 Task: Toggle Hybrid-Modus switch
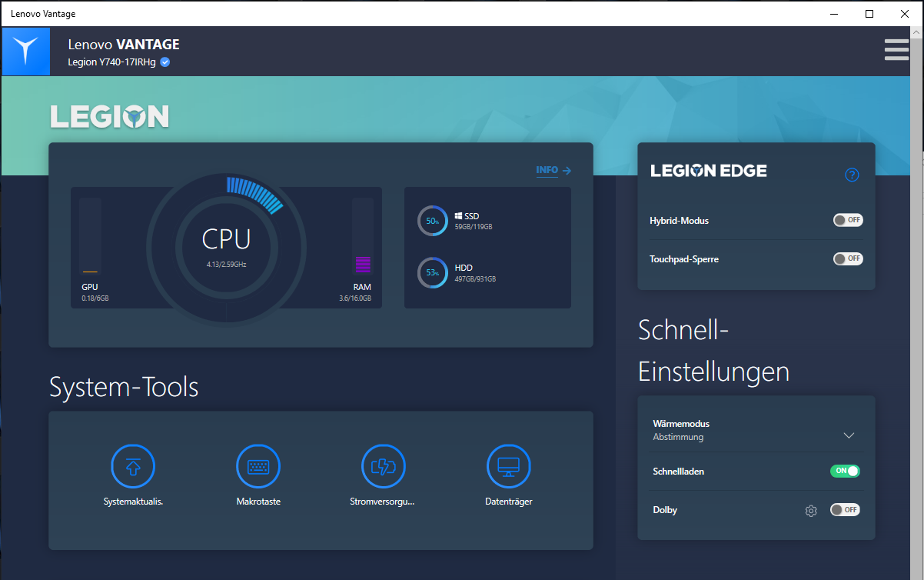coord(848,220)
